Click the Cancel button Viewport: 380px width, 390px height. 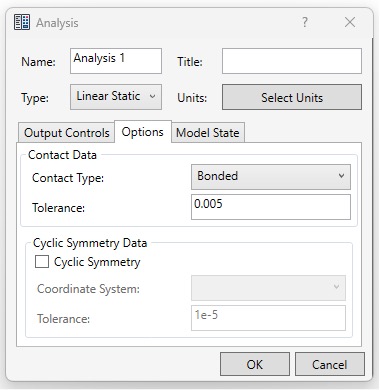[330, 364]
